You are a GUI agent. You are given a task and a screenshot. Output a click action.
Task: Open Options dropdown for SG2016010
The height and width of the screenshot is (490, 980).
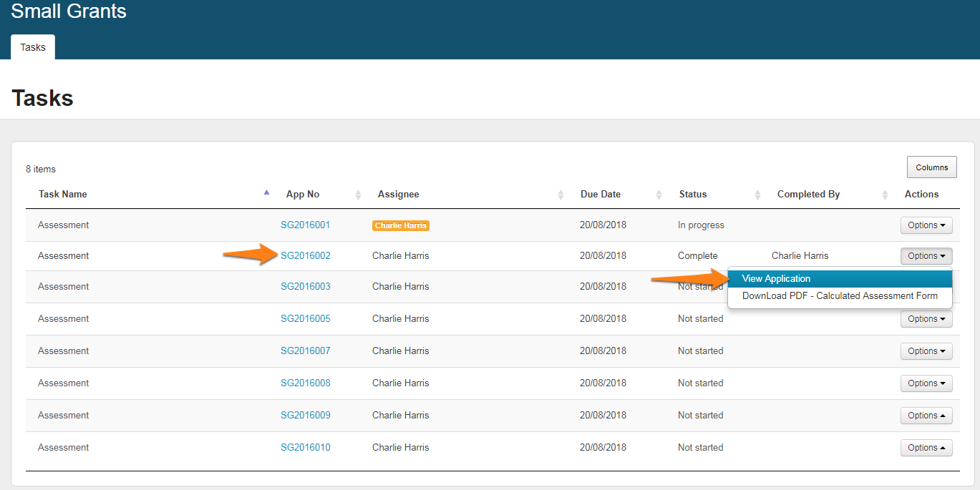926,448
